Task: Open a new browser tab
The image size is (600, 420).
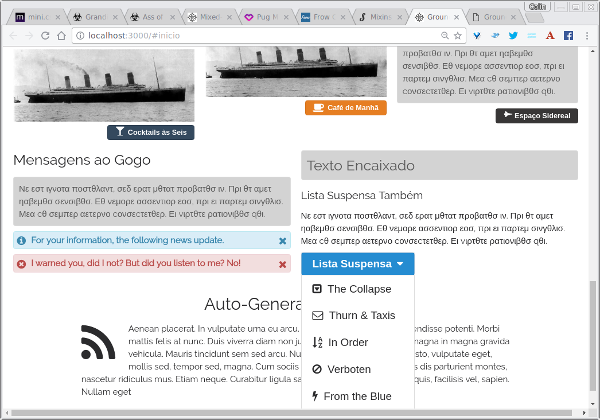Action: point(535,18)
